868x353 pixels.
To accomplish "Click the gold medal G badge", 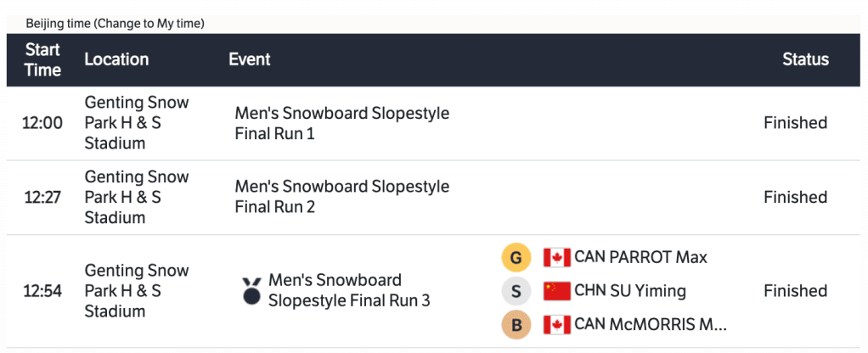I will coord(516,257).
